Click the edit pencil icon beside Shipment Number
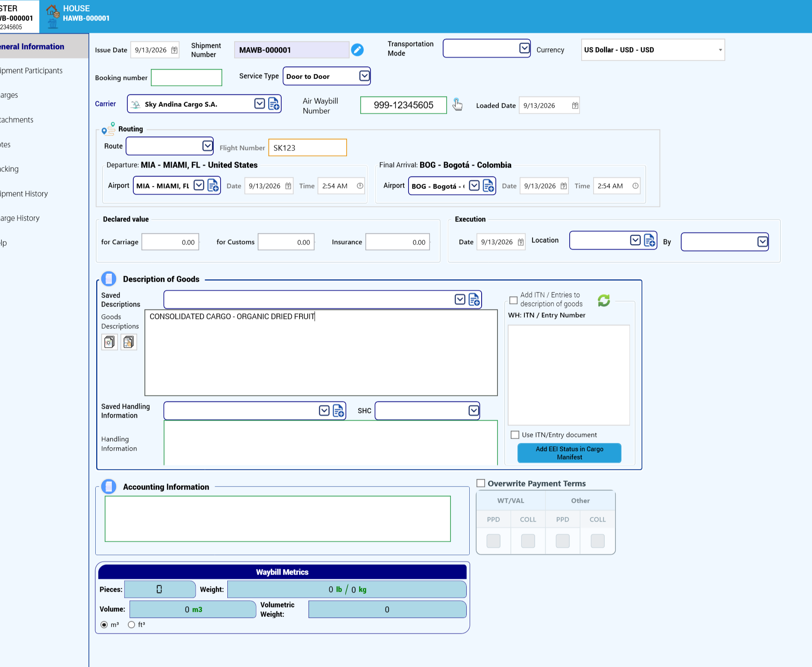Image resolution: width=812 pixels, height=667 pixels. (357, 50)
